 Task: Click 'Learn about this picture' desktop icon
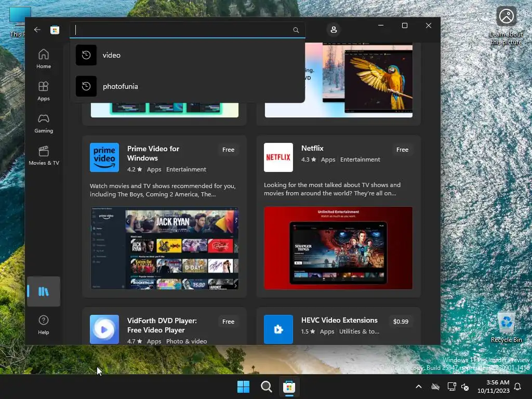coord(506,26)
